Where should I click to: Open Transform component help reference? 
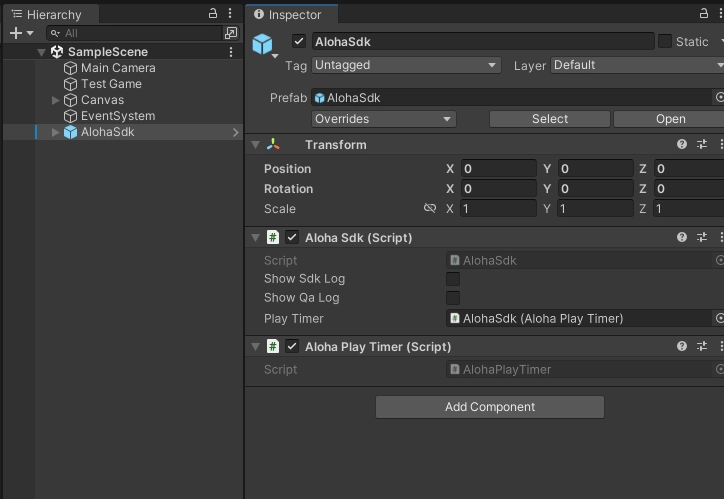point(682,145)
